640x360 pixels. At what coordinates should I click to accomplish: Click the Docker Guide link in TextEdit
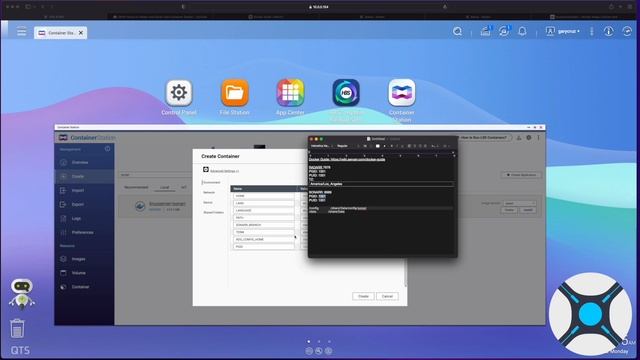click(x=347, y=159)
